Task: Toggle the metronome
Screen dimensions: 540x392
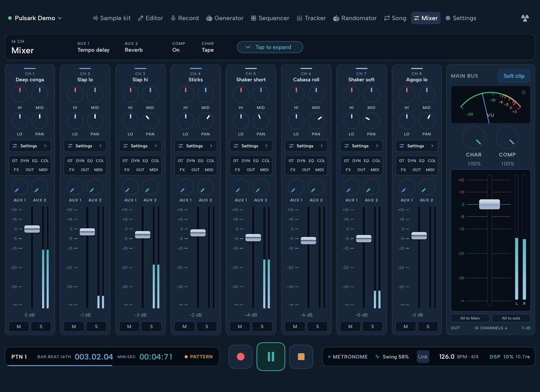Action: pyautogui.click(x=348, y=356)
